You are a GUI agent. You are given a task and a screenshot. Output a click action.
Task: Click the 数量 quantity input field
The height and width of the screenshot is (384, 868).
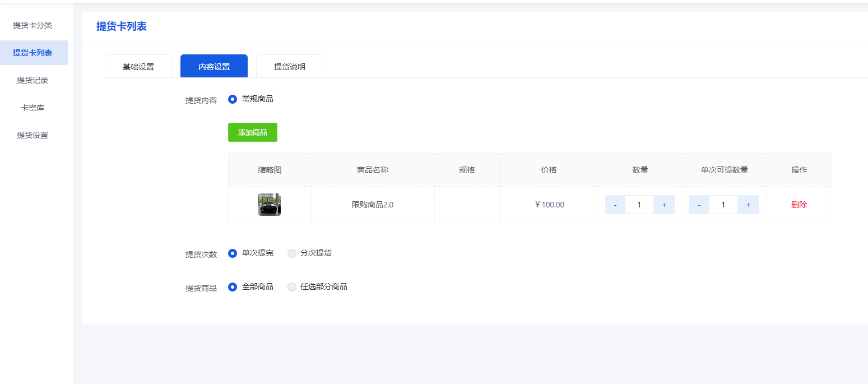click(x=639, y=204)
